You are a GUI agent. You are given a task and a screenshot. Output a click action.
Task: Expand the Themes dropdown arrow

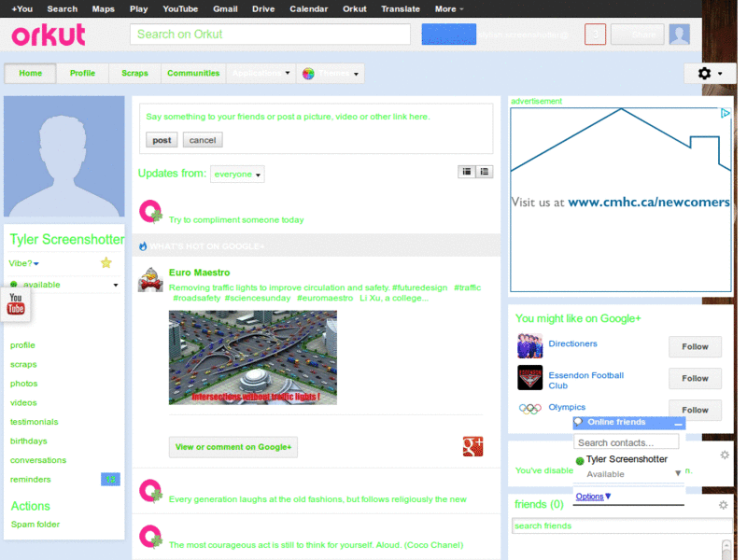[x=356, y=74]
